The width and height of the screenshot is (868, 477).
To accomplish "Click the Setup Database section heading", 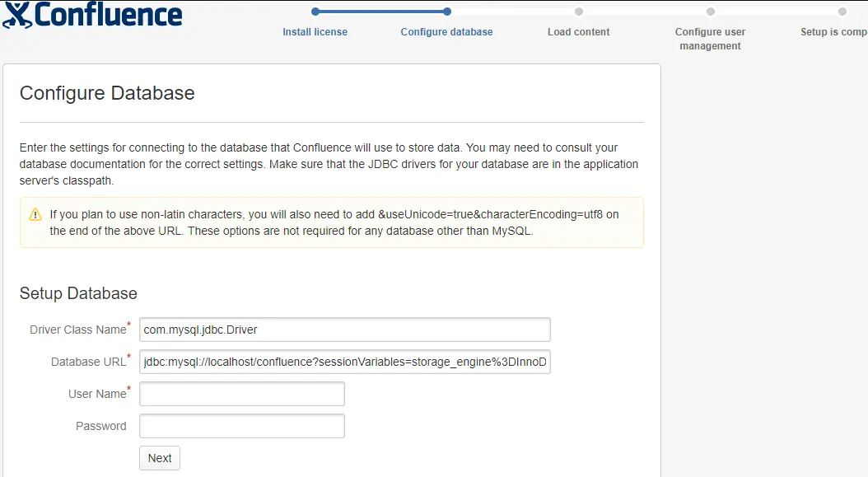I will click(x=78, y=293).
